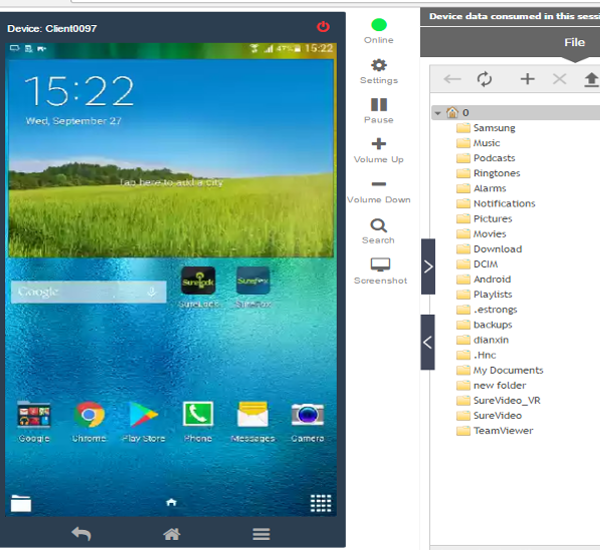Tap the 15:22 clock weather widget
The height and width of the screenshot is (550, 600).
pos(171,158)
